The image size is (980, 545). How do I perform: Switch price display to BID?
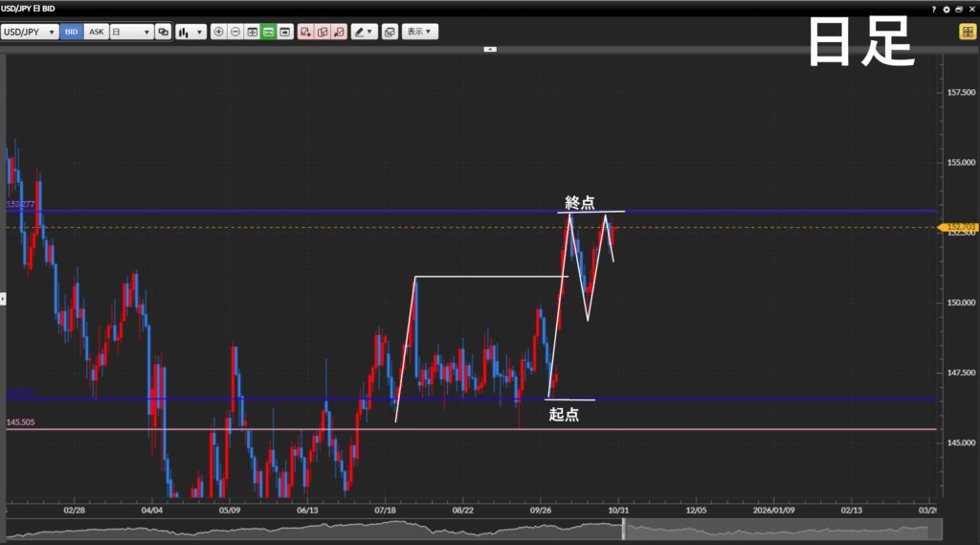click(72, 32)
